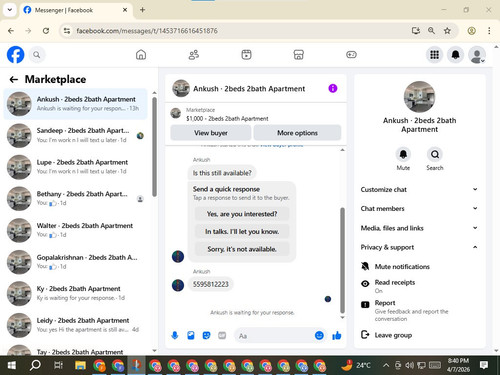Open the Notifications bell in header
Viewport: 500px width, 375px height.
click(x=456, y=55)
